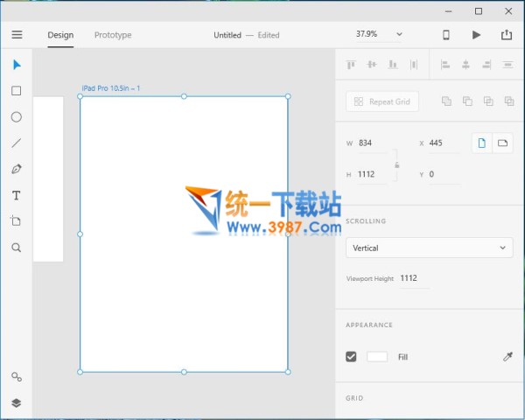Switch to the Prototype tab
This screenshot has width=525, height=420.
pos(113,35)
